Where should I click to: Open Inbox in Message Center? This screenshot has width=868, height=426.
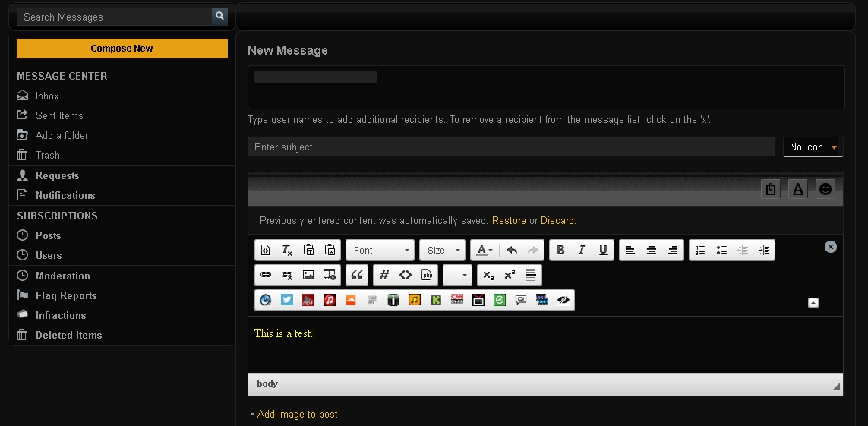[x=47, y=96]
